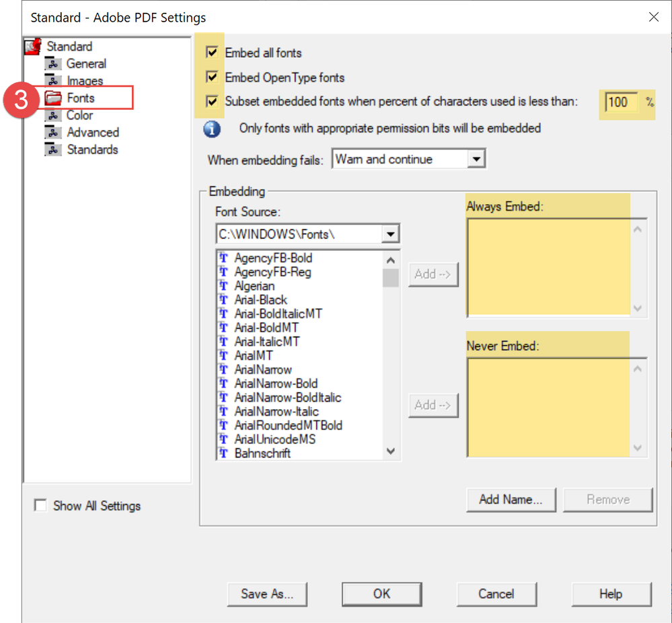The height and width of the screenshot is (623, 672).
Task: Click the font icon beside ArialUnicodeMS
Action: tap(224, 439)
